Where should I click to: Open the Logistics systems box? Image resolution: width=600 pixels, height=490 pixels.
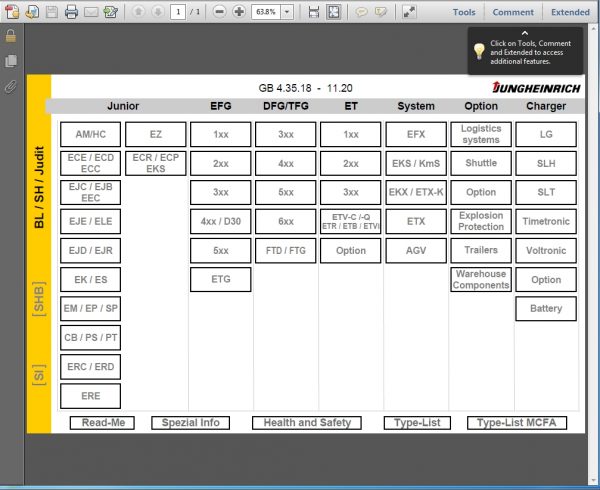[481, 134]
